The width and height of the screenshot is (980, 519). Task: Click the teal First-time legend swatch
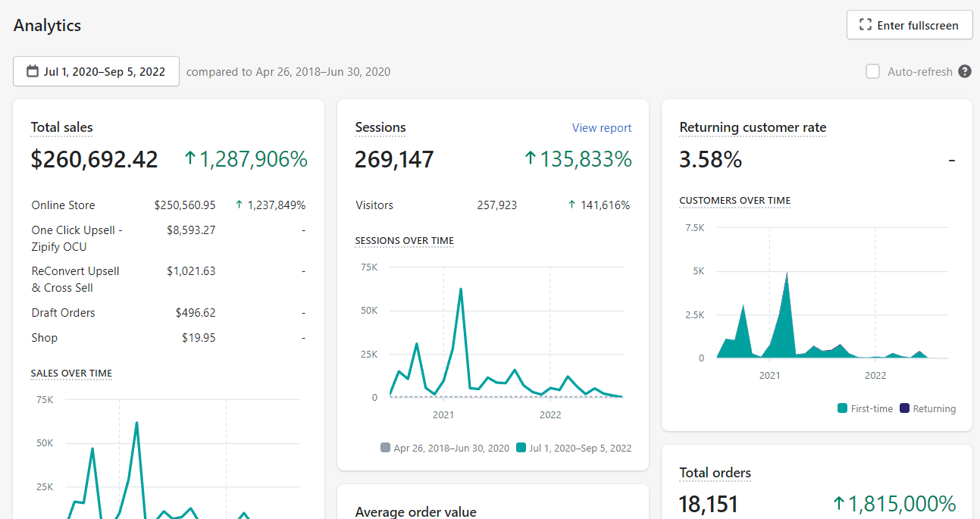point(842,408)
